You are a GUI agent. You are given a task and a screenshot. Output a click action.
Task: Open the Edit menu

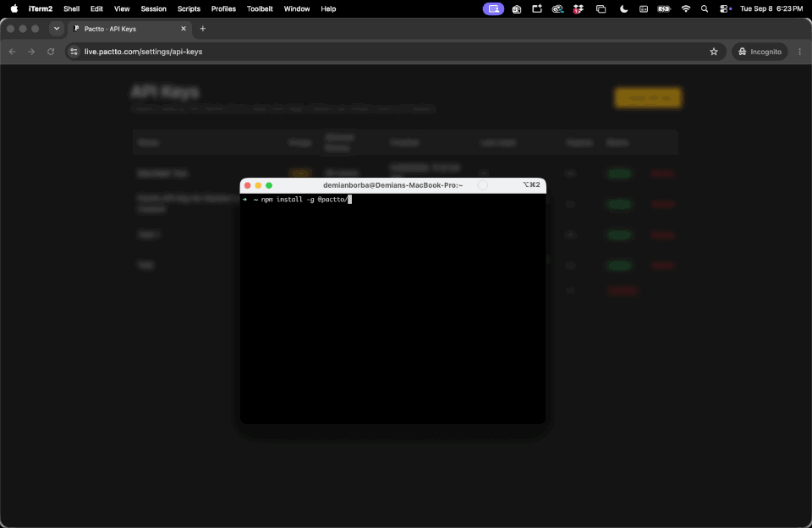coord(96,8)
